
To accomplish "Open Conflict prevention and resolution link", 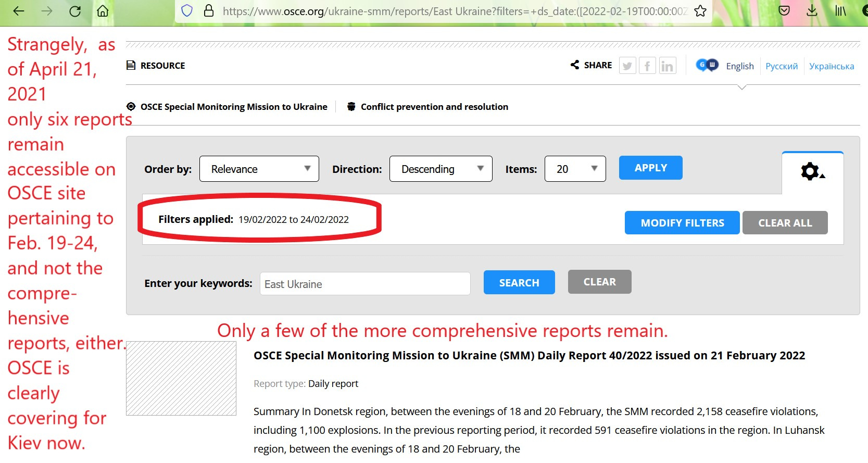I will pos(434,107).
